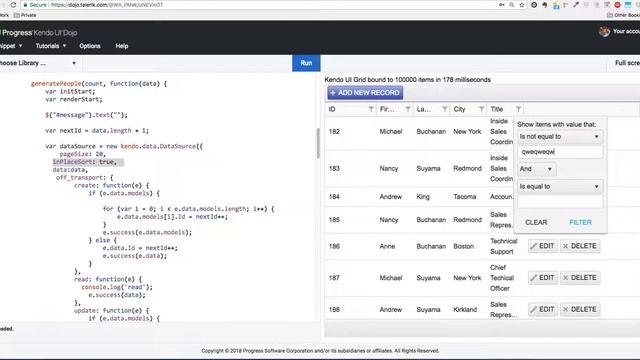Open the Evernote elephant extension icon
This screenshot has height=360, width=640.
click(545, 5)
